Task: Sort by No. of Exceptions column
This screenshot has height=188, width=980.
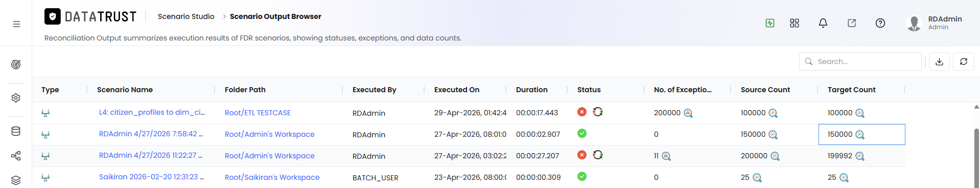Action: 683,90
